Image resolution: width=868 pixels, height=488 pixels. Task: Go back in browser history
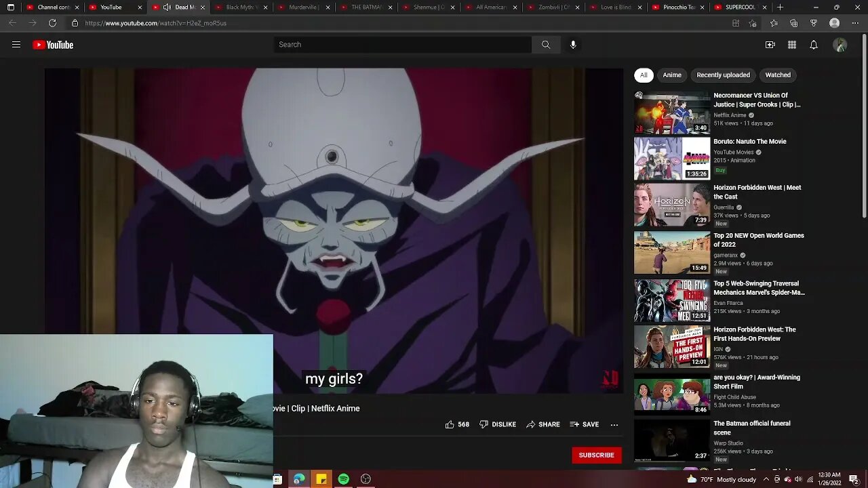point(12,23)
